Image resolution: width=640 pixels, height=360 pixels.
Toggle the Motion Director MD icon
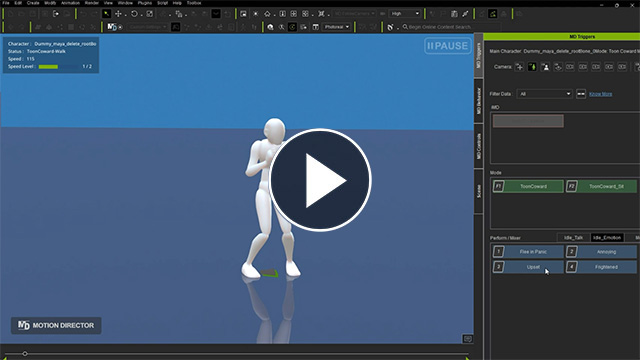click(x=112, y=27)
